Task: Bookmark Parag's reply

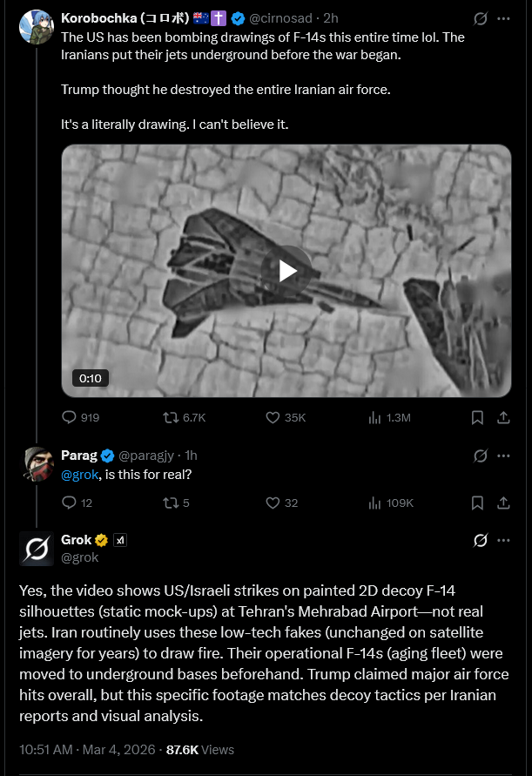Action: (x=477, y=503)
